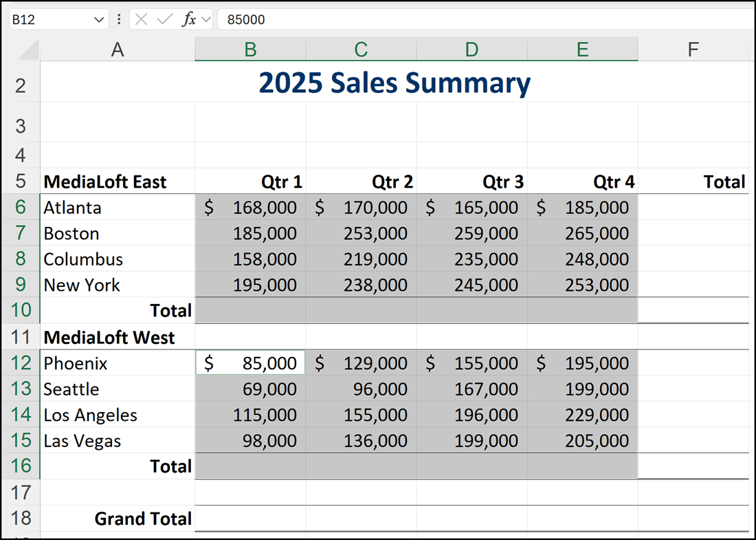The image size is (756, 540).
Task: Click the Grand Total label cell
Action: [117, 518]
